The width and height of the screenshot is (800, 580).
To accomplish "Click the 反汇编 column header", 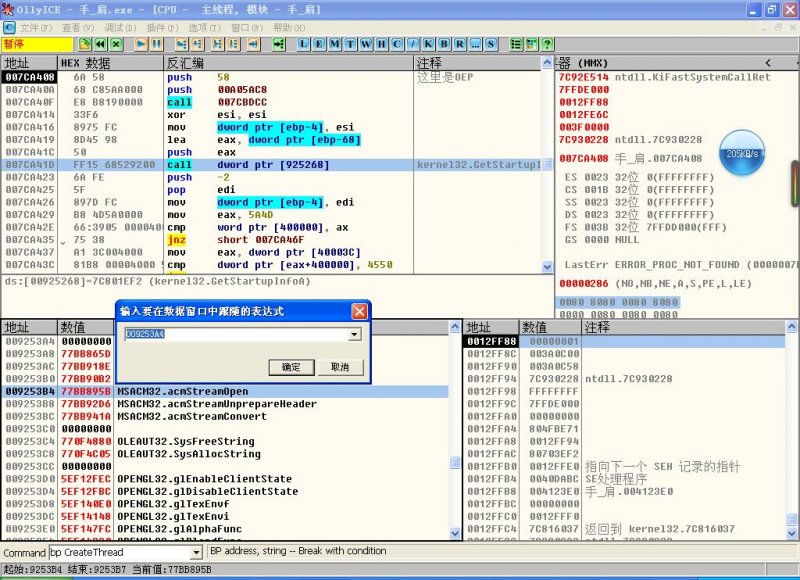I will (x=288, y=63).
